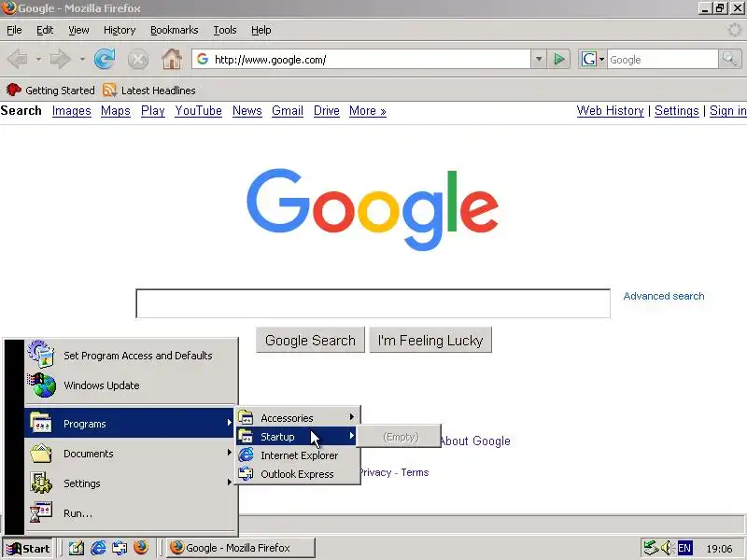Screen dimensions: 747x560
Task: Open the History menu
Action: click(120, 30)
